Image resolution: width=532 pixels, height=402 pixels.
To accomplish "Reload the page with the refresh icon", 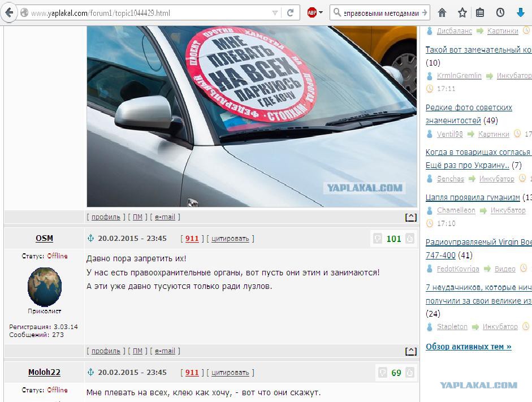I will (291, 13).
